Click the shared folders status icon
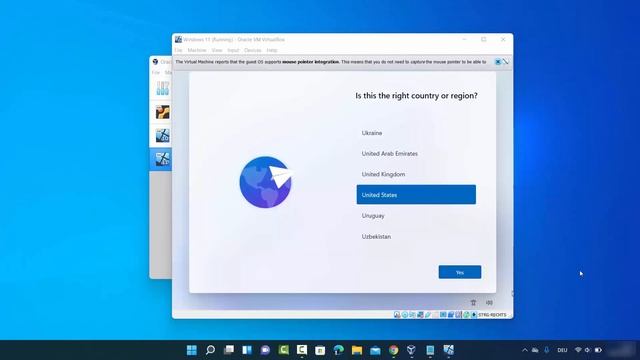Image resolution: width=640 pixels, height=360 pixels. click(435, 315)
